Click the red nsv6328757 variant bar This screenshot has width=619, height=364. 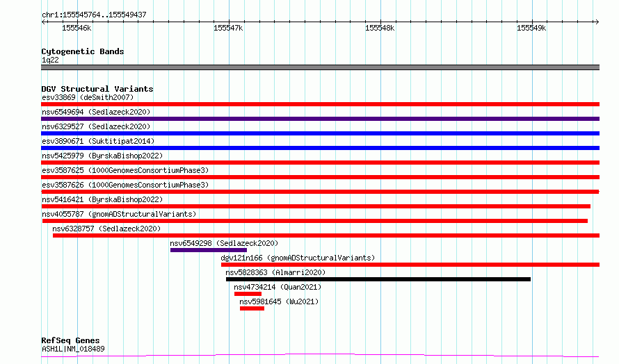pos(326,235)
